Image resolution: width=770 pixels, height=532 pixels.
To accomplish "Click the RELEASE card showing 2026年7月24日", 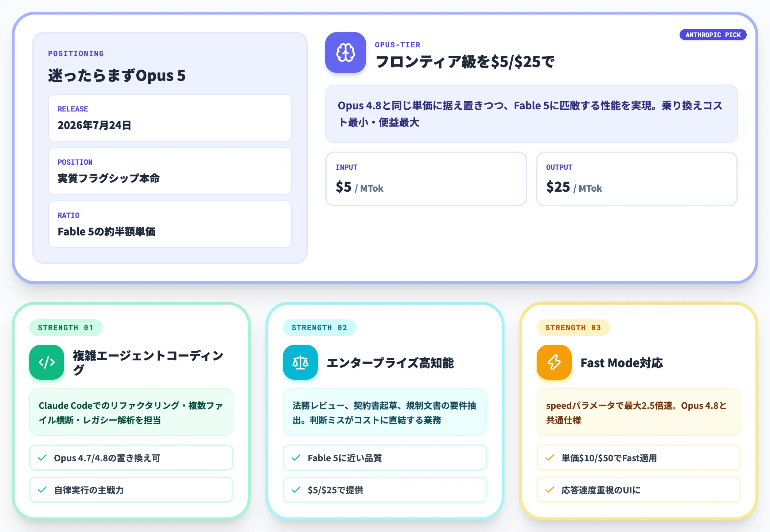I will point(170,118).
